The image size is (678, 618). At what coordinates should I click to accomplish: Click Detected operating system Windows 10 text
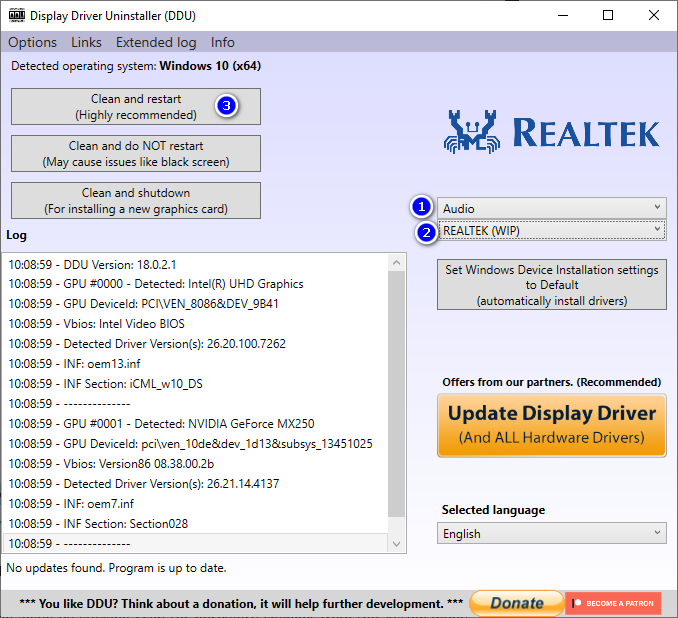[x=136, y=66]
